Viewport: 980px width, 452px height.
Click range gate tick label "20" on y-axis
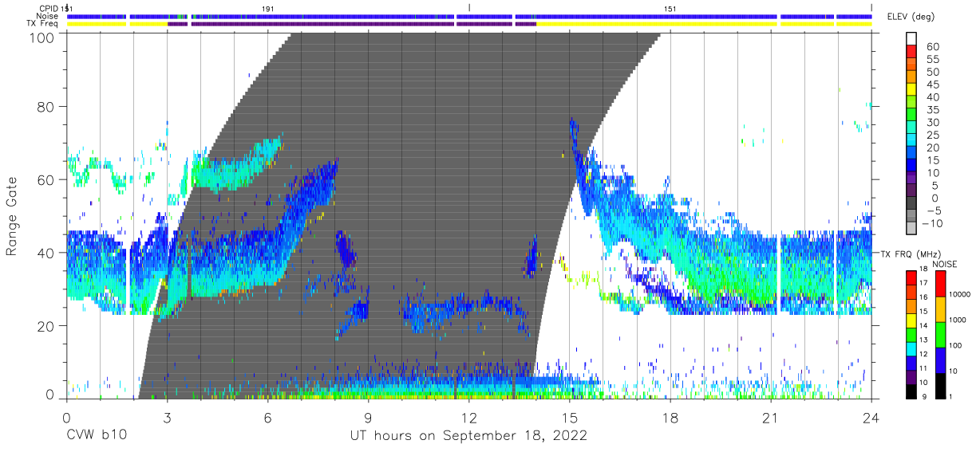click(x=48, y=326)
